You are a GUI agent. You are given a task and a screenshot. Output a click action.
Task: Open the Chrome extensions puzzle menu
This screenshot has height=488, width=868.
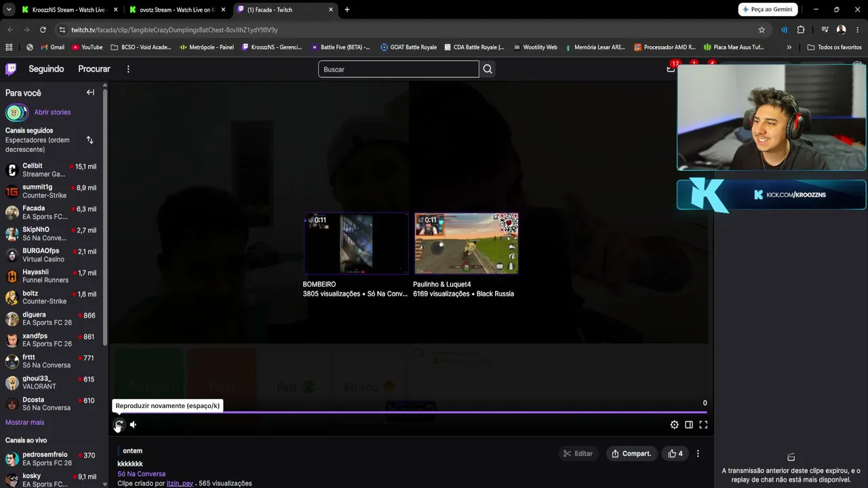pyautogui.click(x=801, y=30)
